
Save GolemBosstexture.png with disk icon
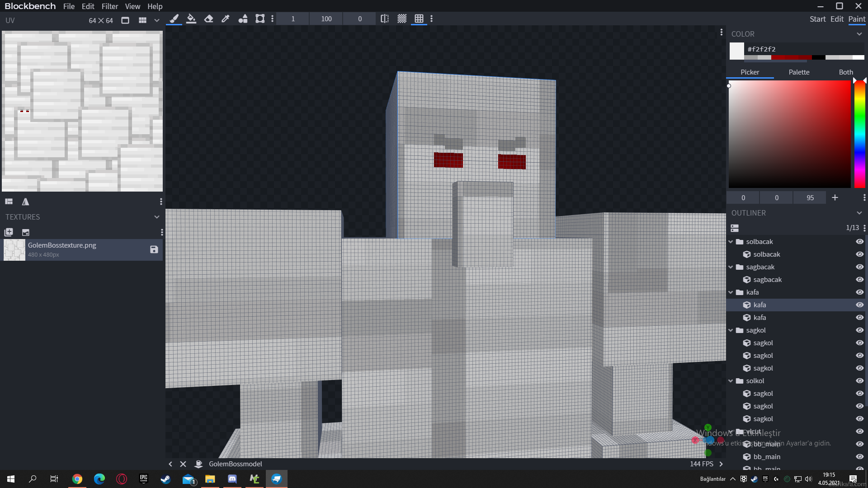(x=154, y=249)
